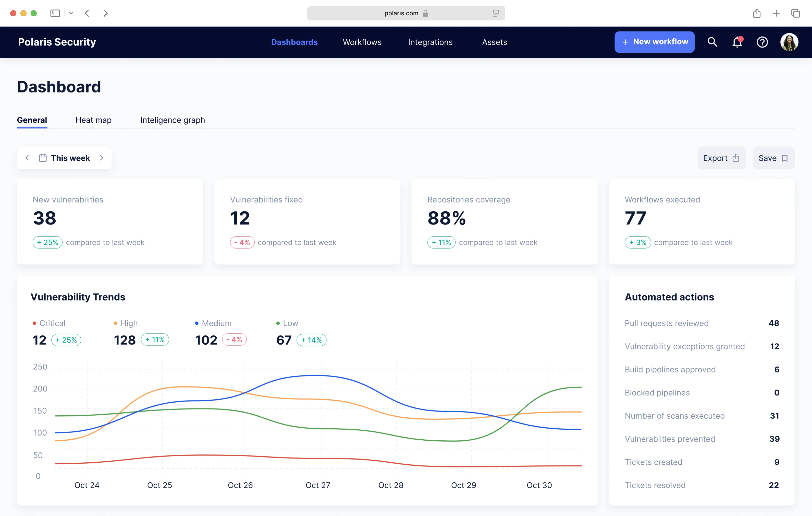Image resolution: width=812 pixels, height=516 pixels.
Task: Click the Medium severity legend item
Action: tap(216, 323)
